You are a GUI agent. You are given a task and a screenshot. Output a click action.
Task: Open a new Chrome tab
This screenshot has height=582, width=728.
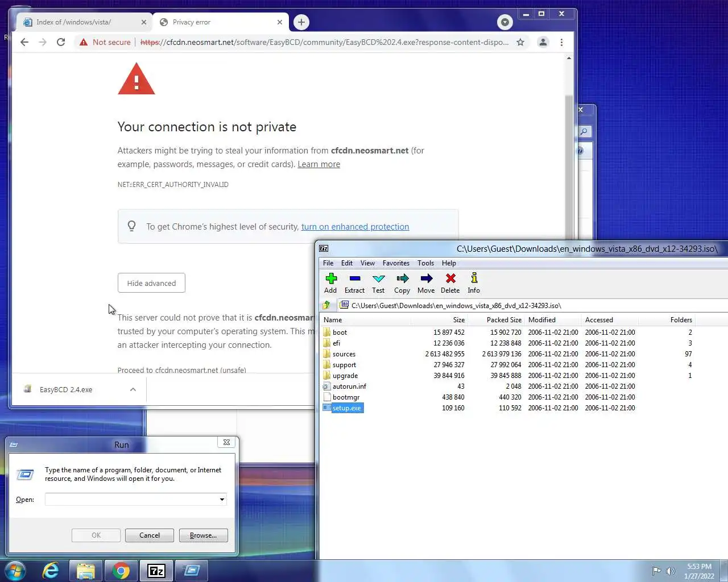click(x=301, y=22)
